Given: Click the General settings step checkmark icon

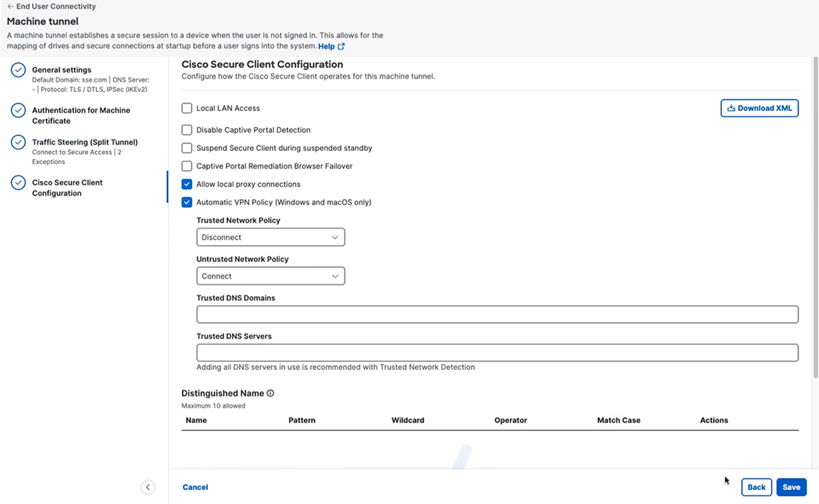Looking at the screenshot, I should tap(18, 70).
